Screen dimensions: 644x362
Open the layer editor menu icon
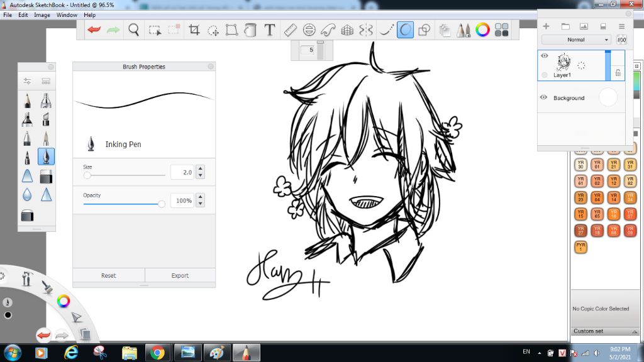(622, 26)
